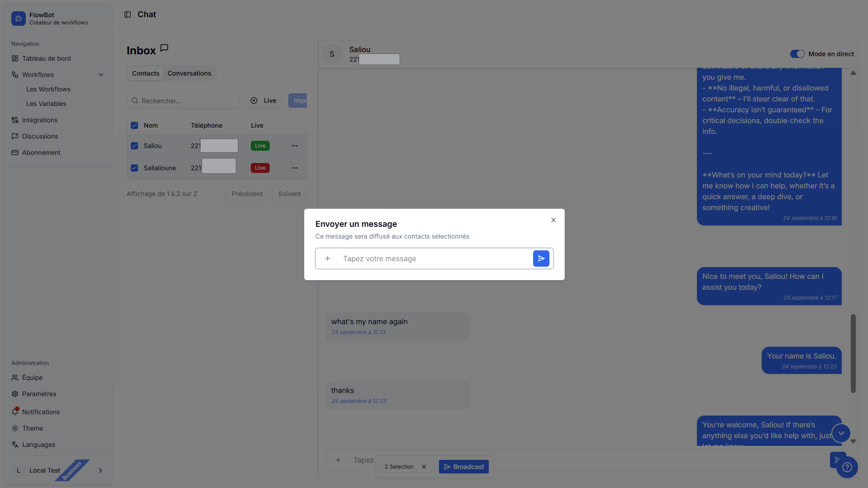Toggle the select-all checkbox beside Nom
This screenshot has width=868, height=488.
point(134,125)
